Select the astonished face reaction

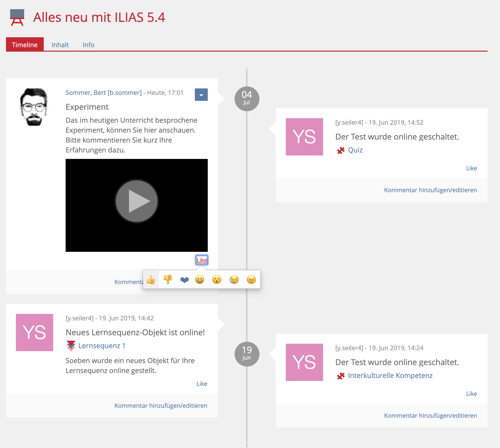click(x=217, y=280)
